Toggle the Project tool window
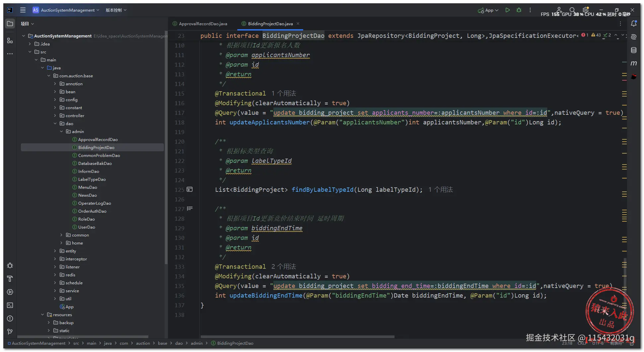 [10, 24]
